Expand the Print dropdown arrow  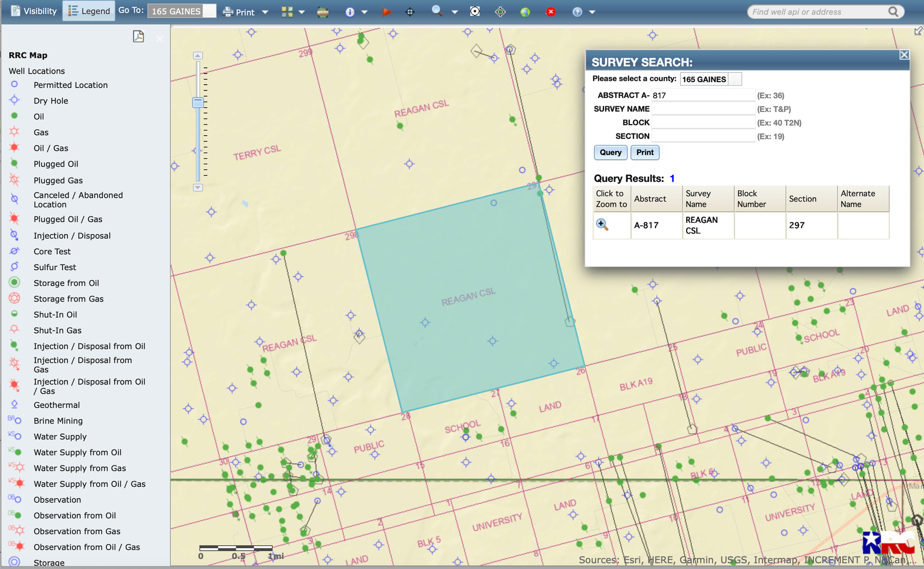click(x=265, y=12)
